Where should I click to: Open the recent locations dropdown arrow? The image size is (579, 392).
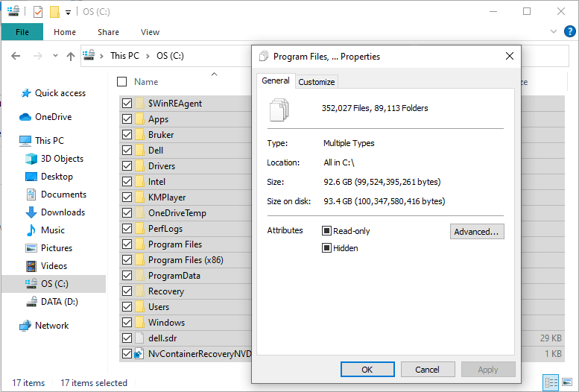(x=55, y=56)
